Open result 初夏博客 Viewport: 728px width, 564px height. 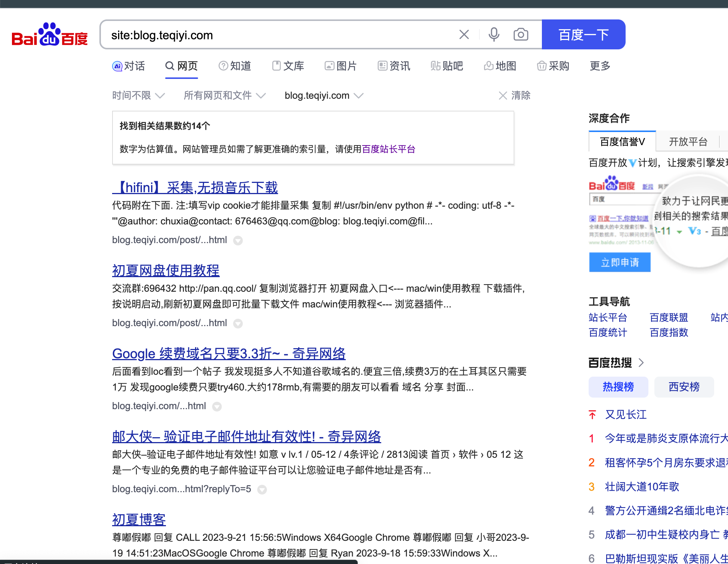tap(139, 519)
